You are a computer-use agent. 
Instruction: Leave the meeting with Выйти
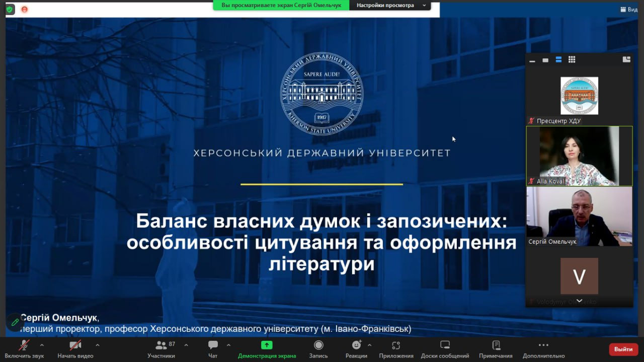coord(623,349)
